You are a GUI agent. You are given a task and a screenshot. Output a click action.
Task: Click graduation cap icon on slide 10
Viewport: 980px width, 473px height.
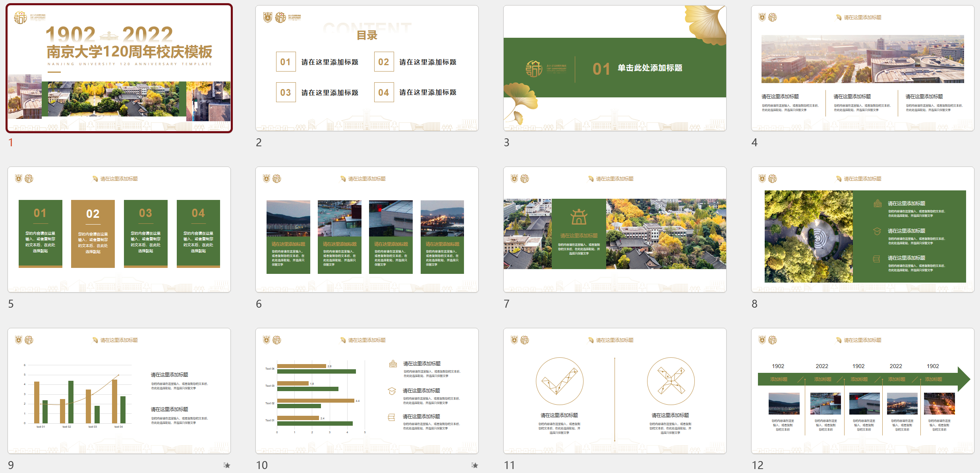[392, 391]
